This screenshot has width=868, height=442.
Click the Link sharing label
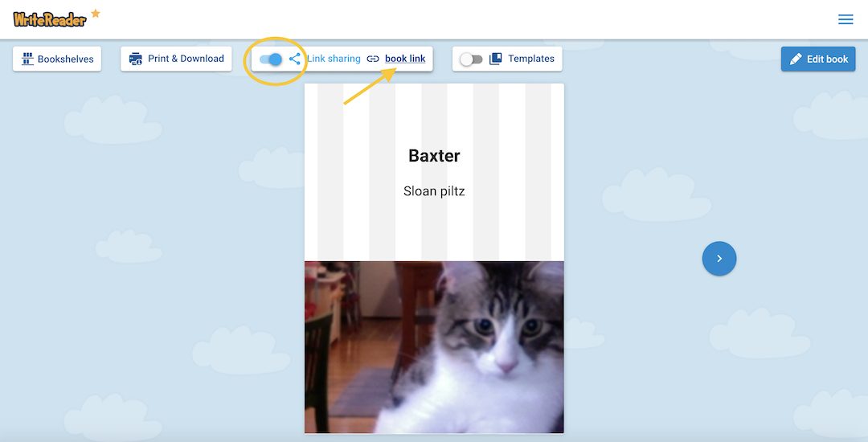pyautogui.click(x=334, y=59)
